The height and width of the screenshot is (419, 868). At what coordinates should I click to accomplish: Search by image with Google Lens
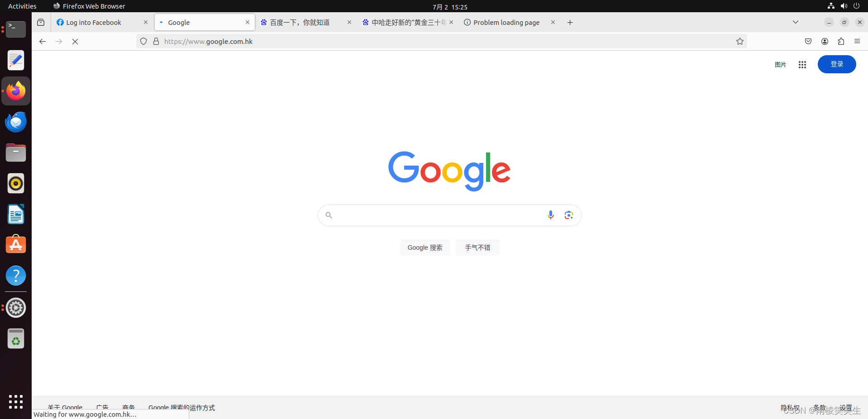tap(569, 215)
